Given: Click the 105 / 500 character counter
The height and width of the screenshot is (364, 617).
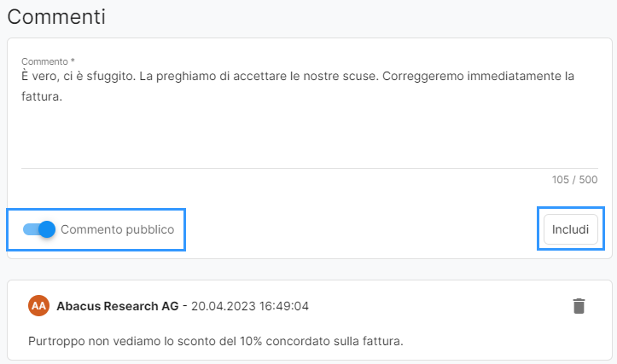Looking at the screenshot, I should pos(574,180).
